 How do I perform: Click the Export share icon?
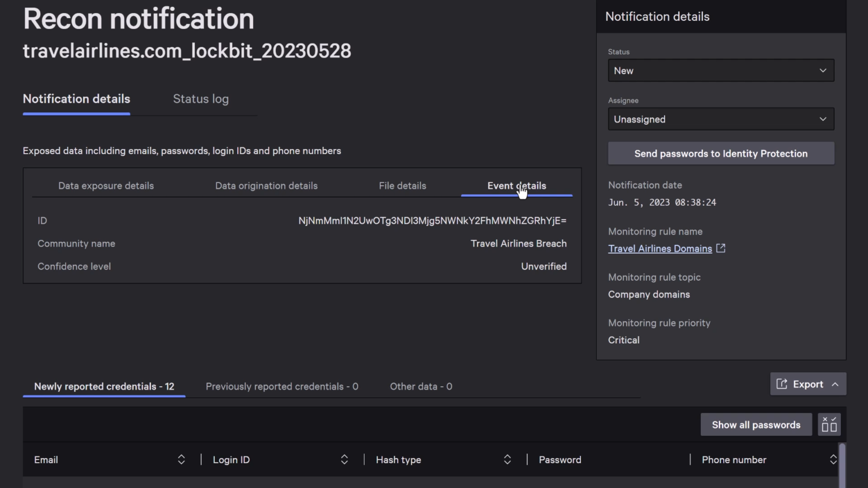[782, 384]
